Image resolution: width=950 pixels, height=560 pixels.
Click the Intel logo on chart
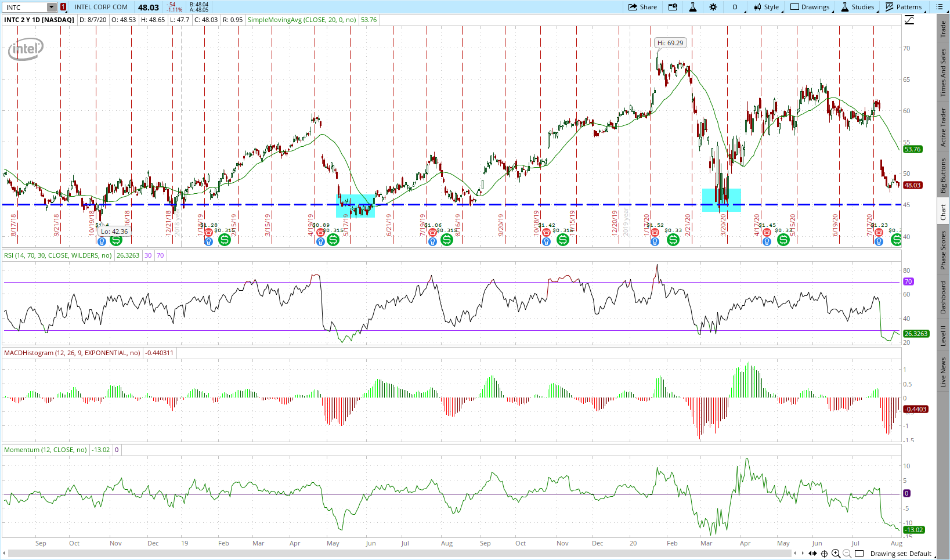(x=26, y=49)
